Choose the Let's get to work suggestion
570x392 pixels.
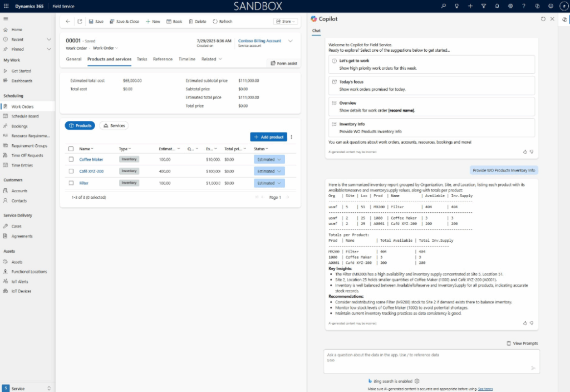(x=431, y=65)
